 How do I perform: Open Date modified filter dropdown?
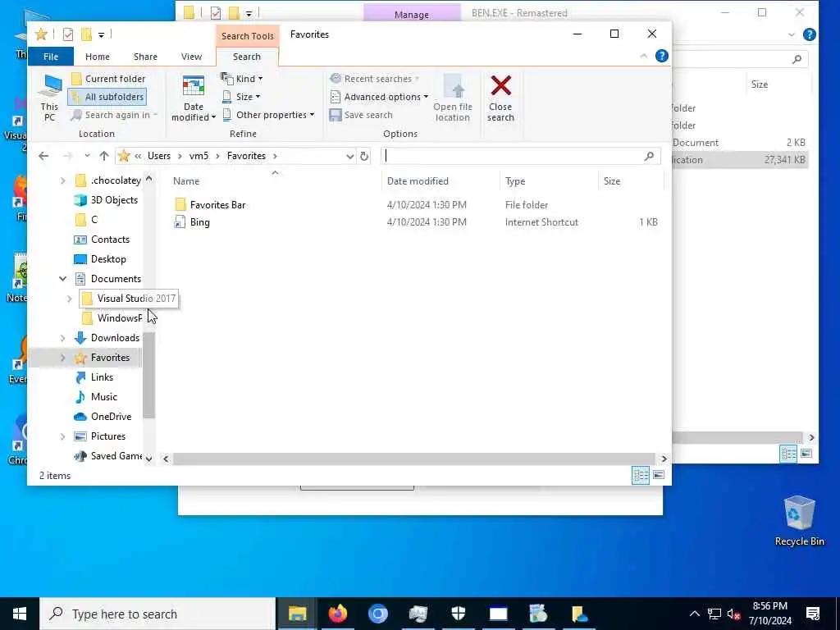[194, 98]
